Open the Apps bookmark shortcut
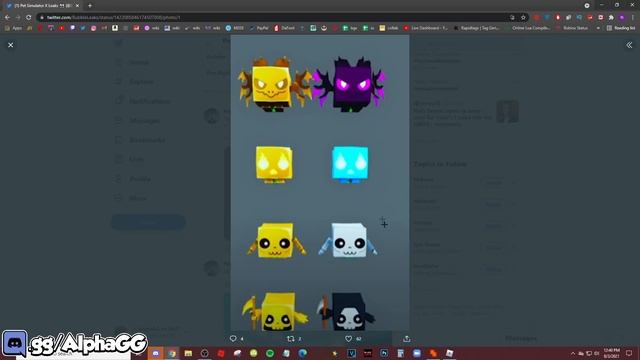 pyautogui.click(x=14, y=28)
